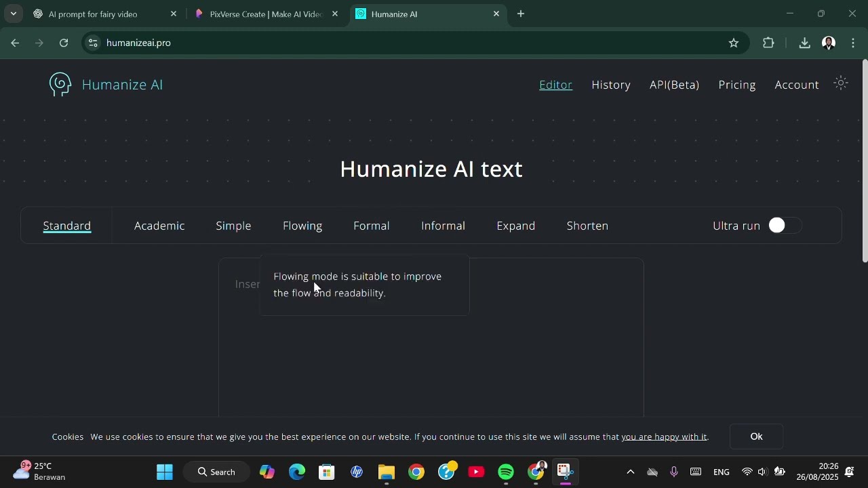
Task: Select the Expand mode tab
Action: (516, 226)
